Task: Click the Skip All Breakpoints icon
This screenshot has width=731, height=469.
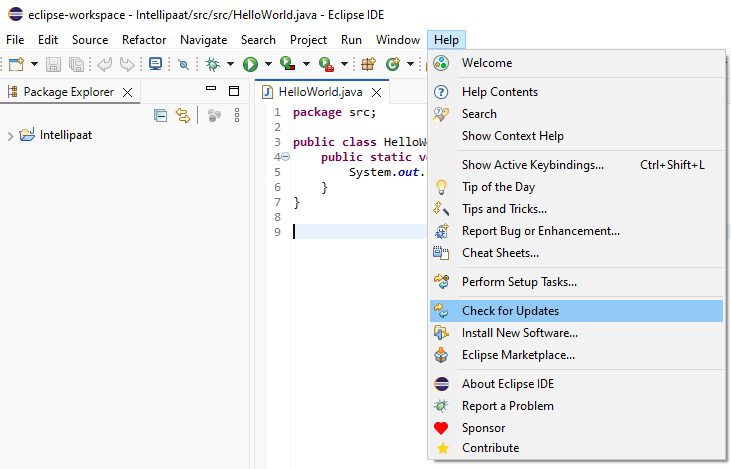Action: coord(183,64)
